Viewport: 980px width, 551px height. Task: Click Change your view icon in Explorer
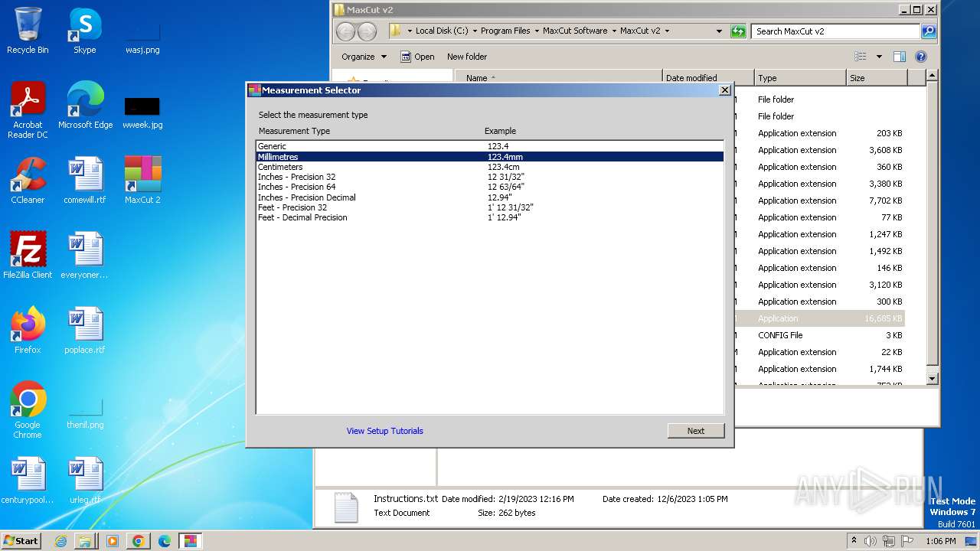861,57
